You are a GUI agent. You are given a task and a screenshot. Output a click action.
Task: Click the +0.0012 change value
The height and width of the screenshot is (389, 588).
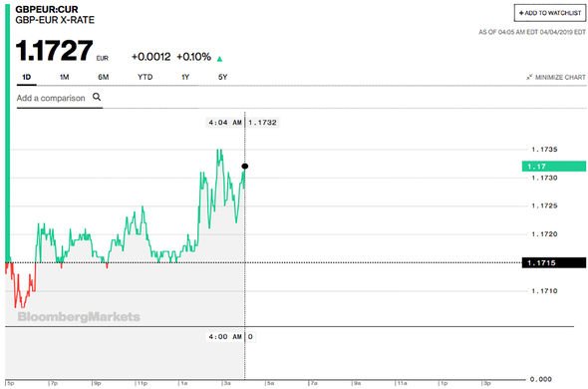pyautogui.click(x=150, y=57)
